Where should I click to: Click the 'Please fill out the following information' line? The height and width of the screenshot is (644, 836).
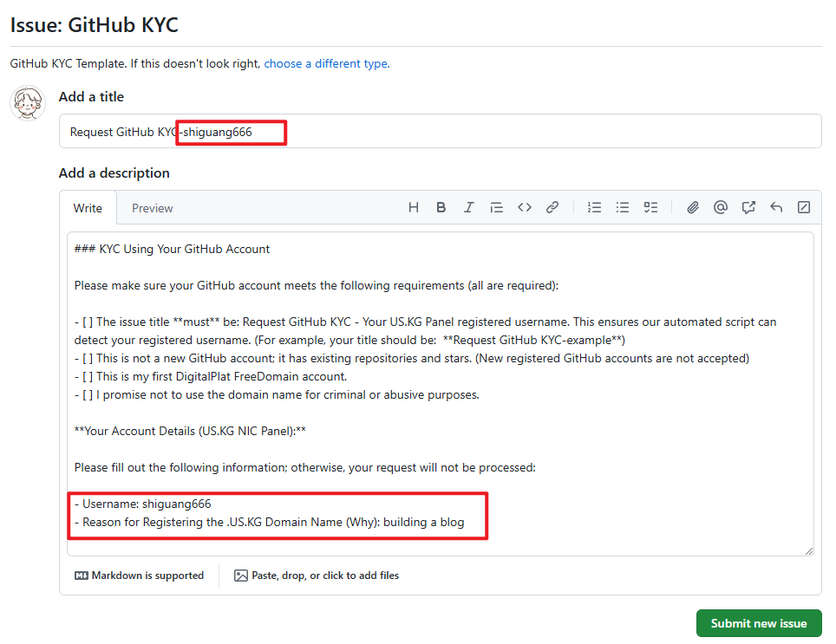[x=305, y=468]
